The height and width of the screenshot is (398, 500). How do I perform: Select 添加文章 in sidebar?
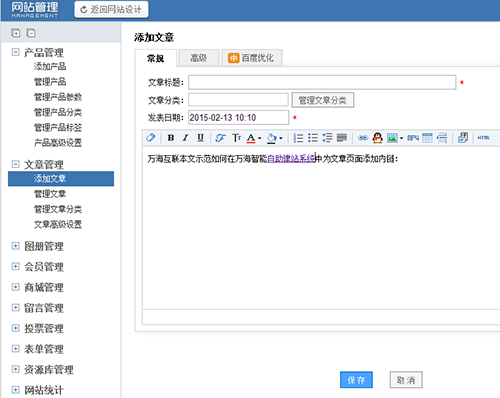pos(61,179)
